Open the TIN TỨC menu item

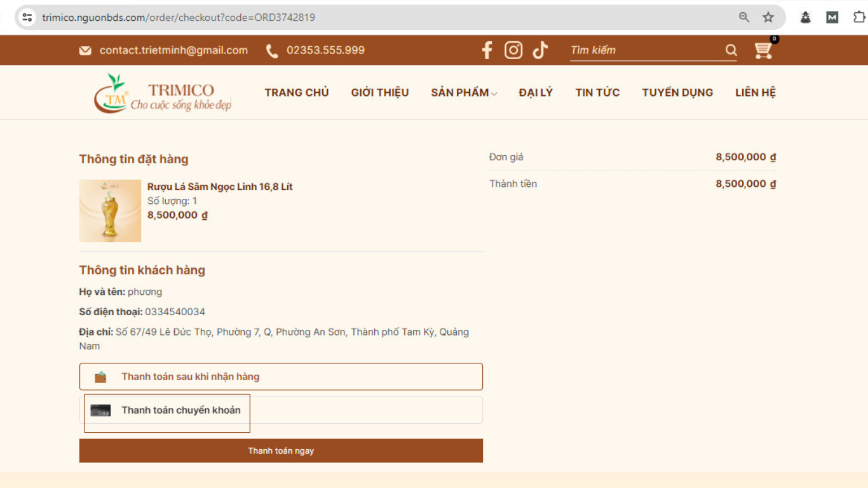(597, 92)
